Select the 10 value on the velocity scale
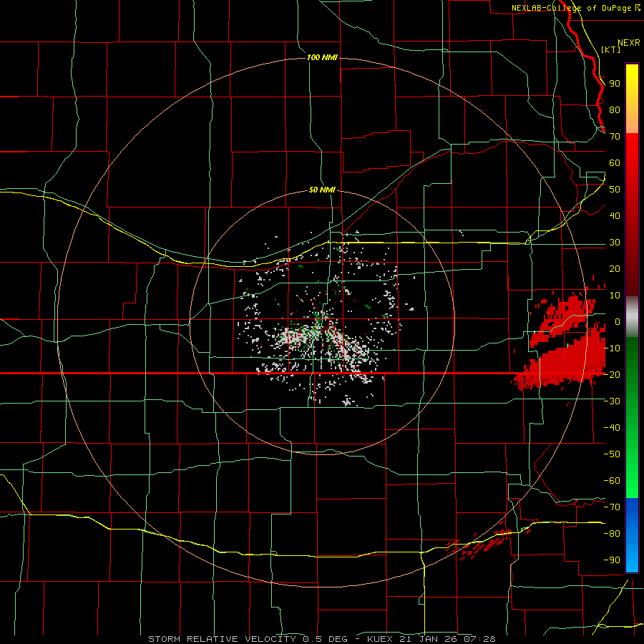Viewport: 644px width, 644px height. [x=615, y=296]
